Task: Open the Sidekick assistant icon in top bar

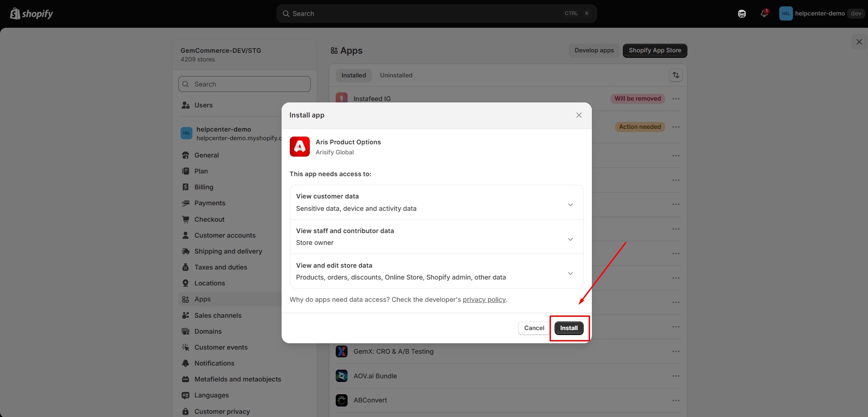Action: [742, 14]
